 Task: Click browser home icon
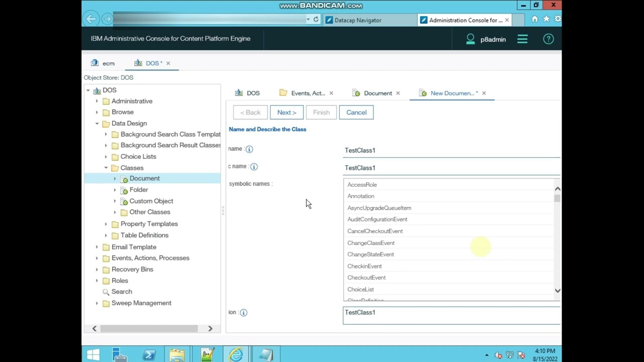pos(535,19)
